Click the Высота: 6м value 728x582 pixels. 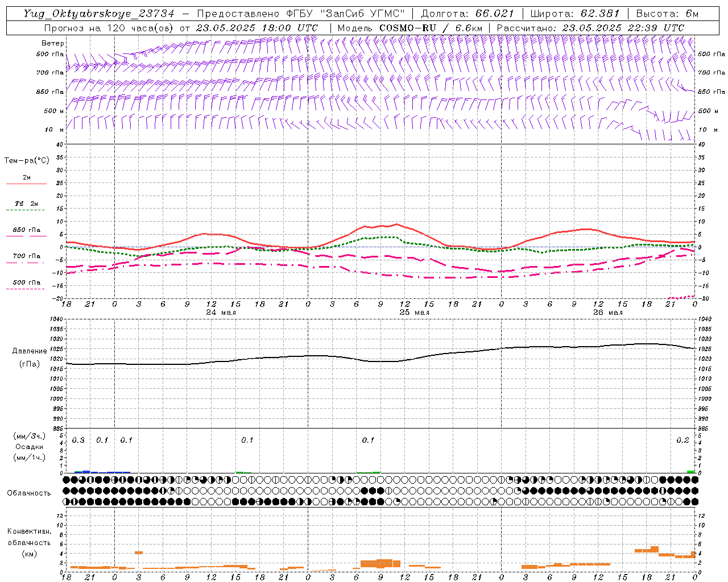667,14
